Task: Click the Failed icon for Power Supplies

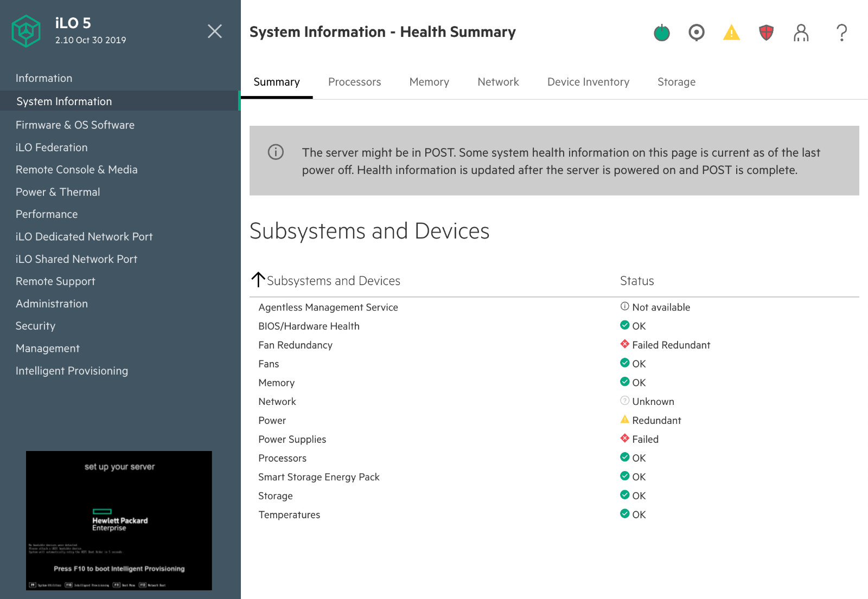Action: 625,439
